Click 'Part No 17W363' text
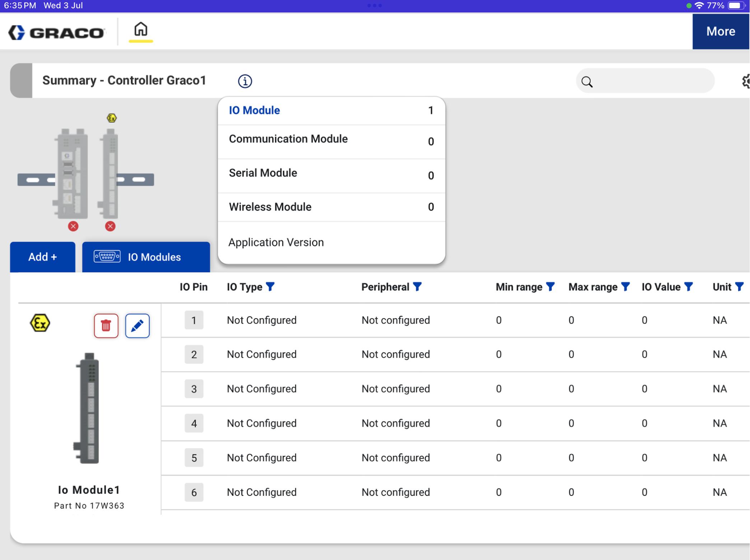Screen dimensions: 750x560 click(x=89, y=505)
